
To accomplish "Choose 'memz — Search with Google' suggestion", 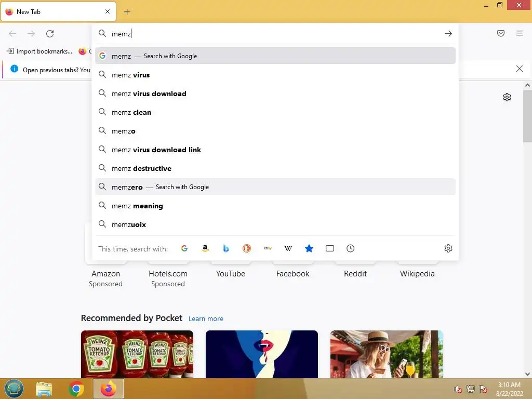I will (275, 56).
